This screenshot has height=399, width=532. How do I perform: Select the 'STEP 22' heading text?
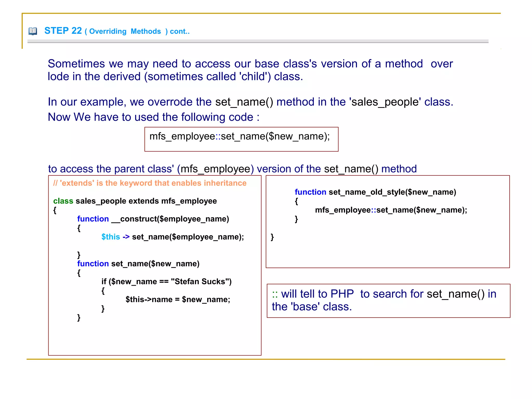63,31
